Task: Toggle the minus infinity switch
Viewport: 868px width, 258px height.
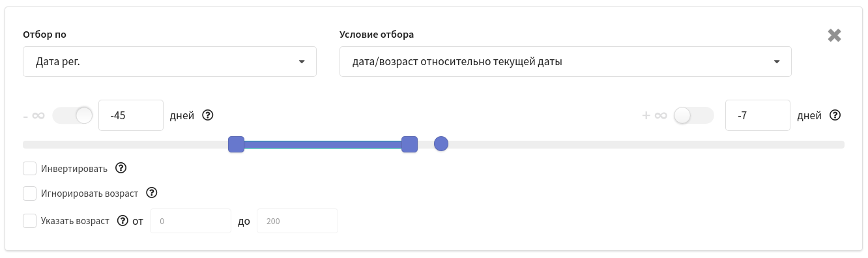Action: 73,115
